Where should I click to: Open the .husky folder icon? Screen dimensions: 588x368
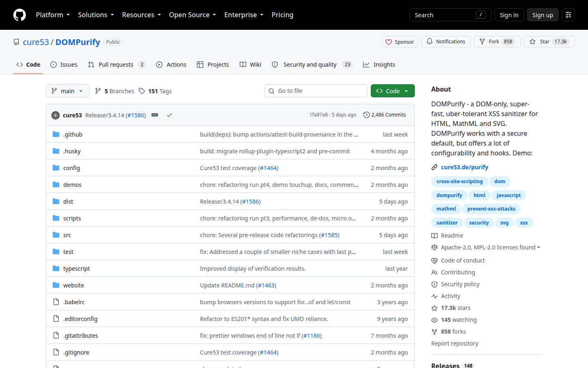click(56, 151)
